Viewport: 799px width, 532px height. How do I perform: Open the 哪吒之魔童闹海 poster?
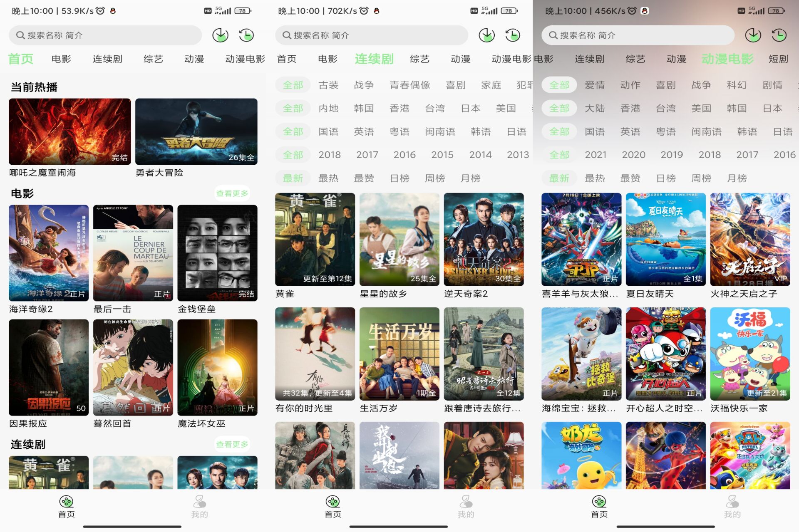coord(69,131)
